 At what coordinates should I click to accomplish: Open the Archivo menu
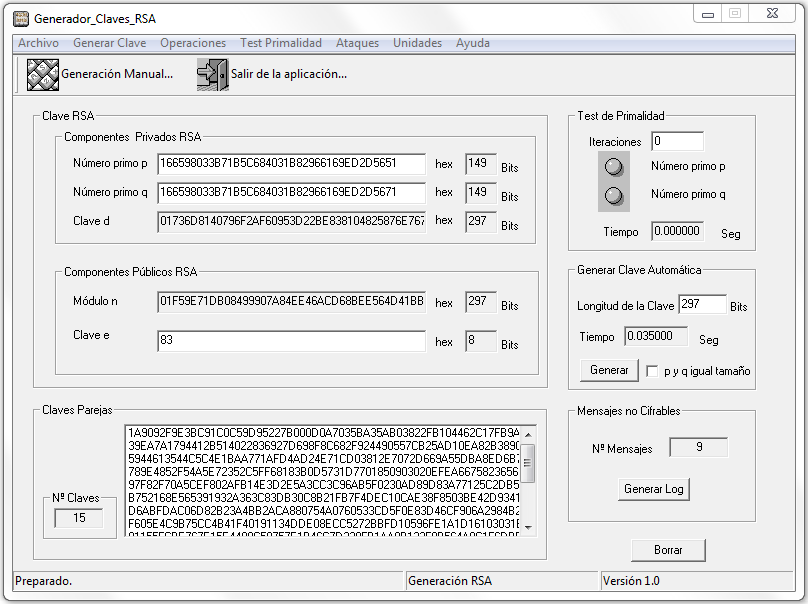pyautogui.click(x=38, y=43)
